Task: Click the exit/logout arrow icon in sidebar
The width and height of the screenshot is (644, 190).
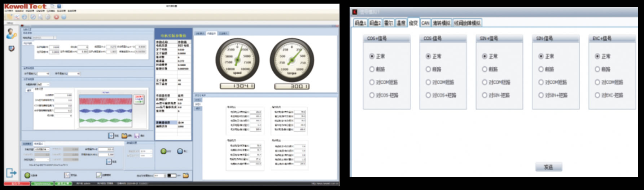Action: pos(11,173)
